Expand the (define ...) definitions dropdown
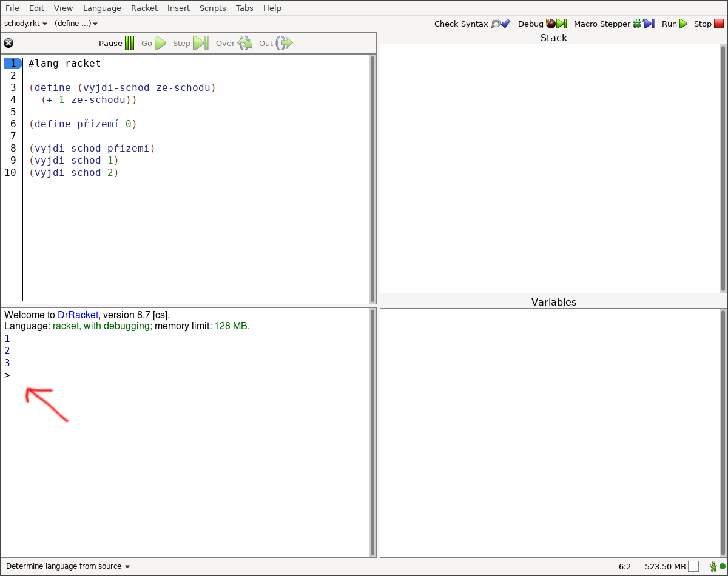 point(76,24)
